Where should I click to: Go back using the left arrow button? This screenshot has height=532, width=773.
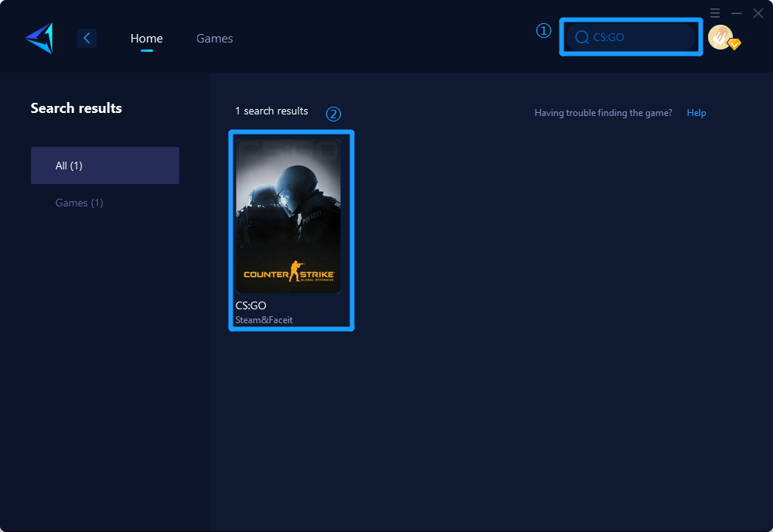point(87,38)
